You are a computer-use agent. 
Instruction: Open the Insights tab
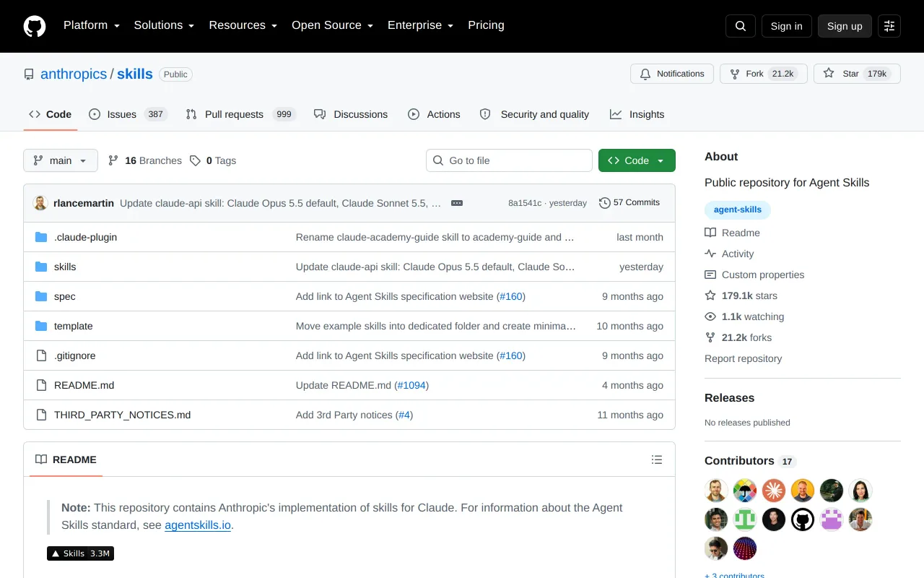[637, 114]
